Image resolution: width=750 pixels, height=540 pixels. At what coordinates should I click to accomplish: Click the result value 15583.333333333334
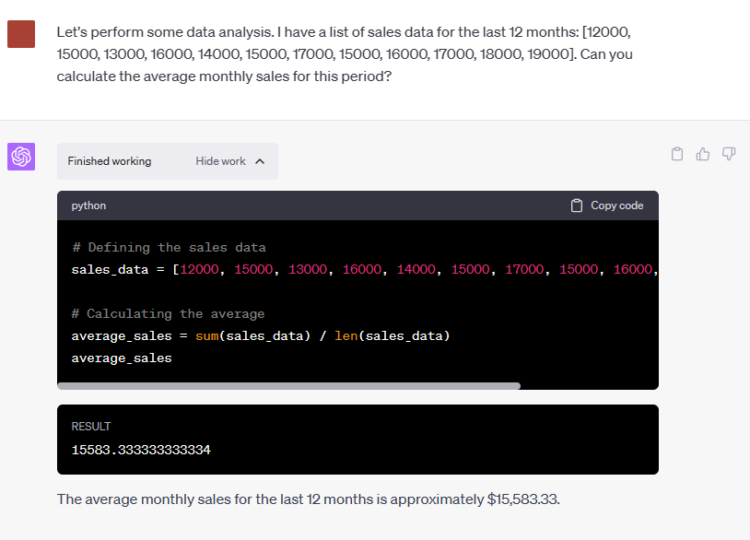141,450
